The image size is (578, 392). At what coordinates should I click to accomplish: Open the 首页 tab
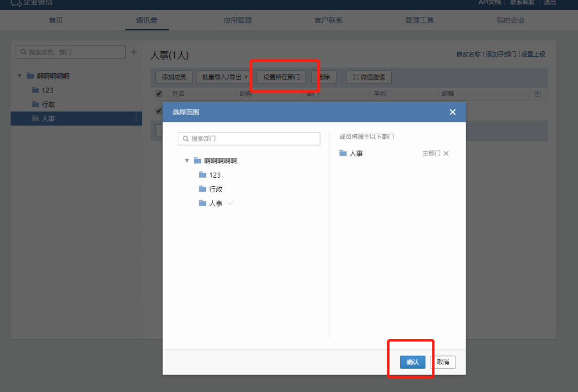point(56,20)
